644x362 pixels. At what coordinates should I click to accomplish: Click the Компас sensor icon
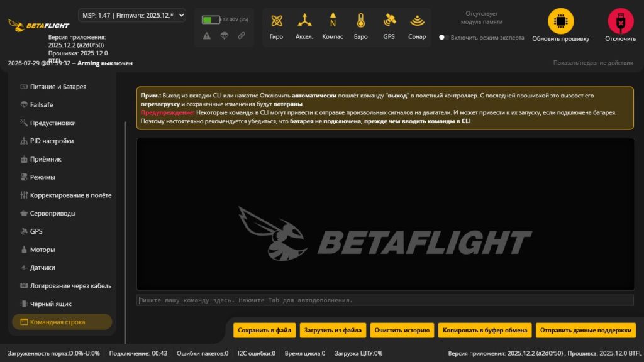333,21
